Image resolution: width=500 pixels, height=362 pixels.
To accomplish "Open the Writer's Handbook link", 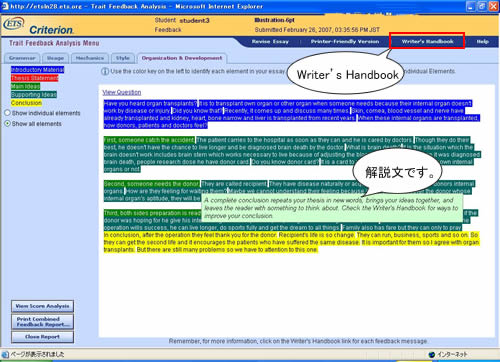I will pos(427,41).
